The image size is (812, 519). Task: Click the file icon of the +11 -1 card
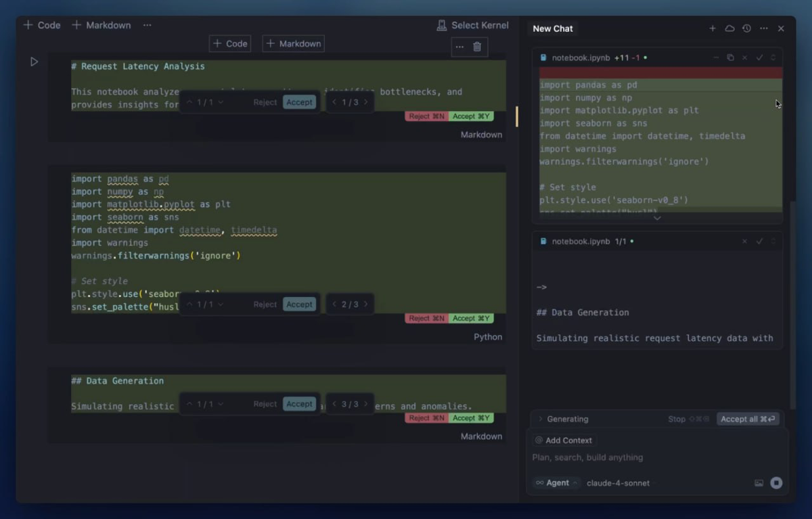tap(543, 58)
